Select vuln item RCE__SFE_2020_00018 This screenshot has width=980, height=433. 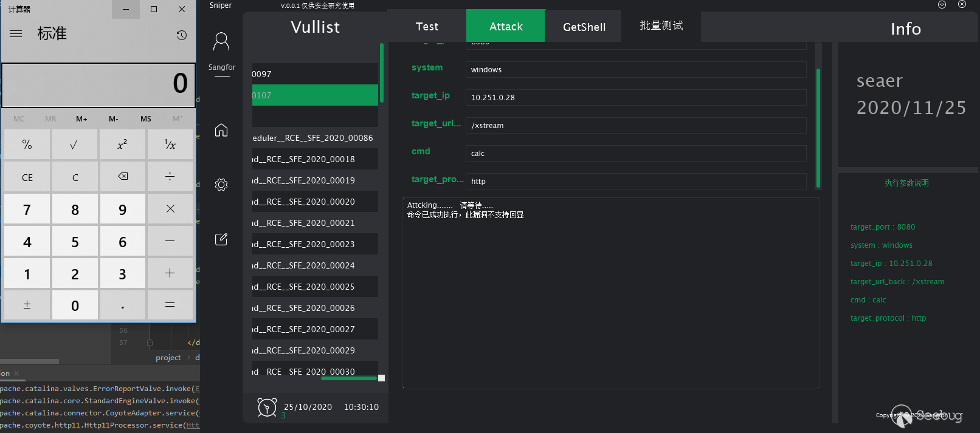(315, 159)
